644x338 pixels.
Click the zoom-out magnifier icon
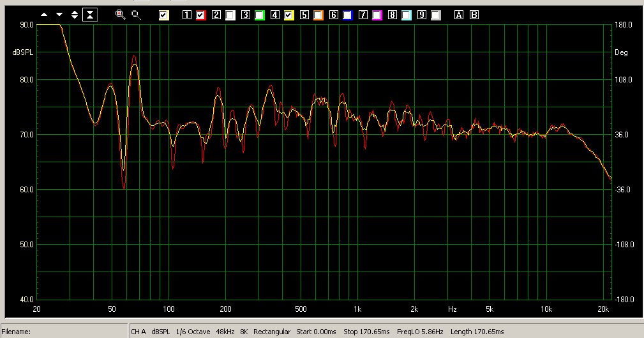[x=136, y=15]
